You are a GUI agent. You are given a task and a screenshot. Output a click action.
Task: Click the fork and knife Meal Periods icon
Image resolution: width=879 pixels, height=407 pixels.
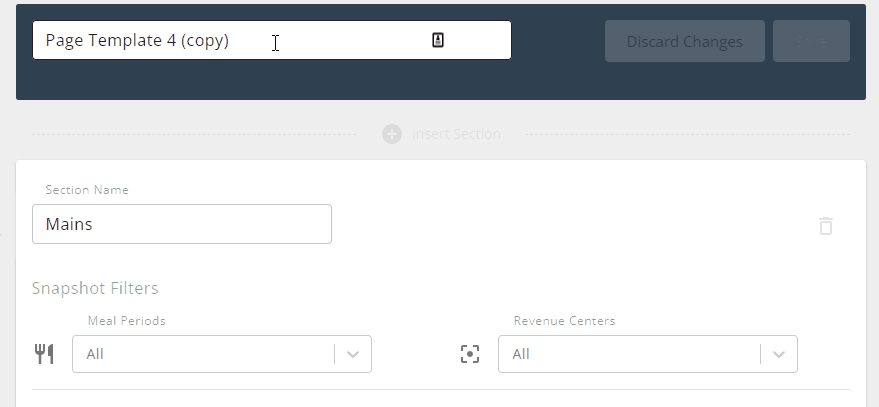45,354
